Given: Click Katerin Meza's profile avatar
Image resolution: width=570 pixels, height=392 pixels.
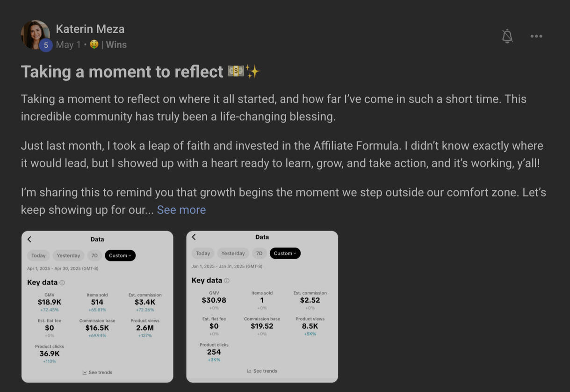Looking at the screenshot, I should click(x=35, y=34).
